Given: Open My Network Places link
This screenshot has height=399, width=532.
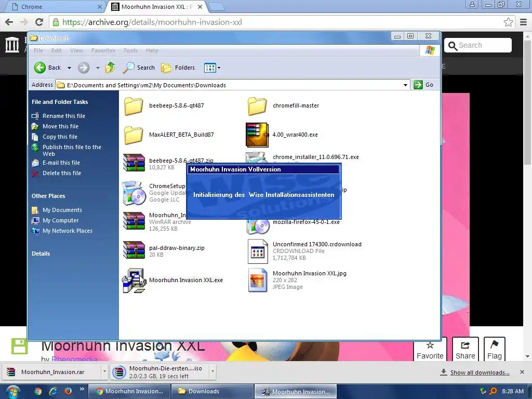Looking at the screenshot, I should click(x=67, y=231).
